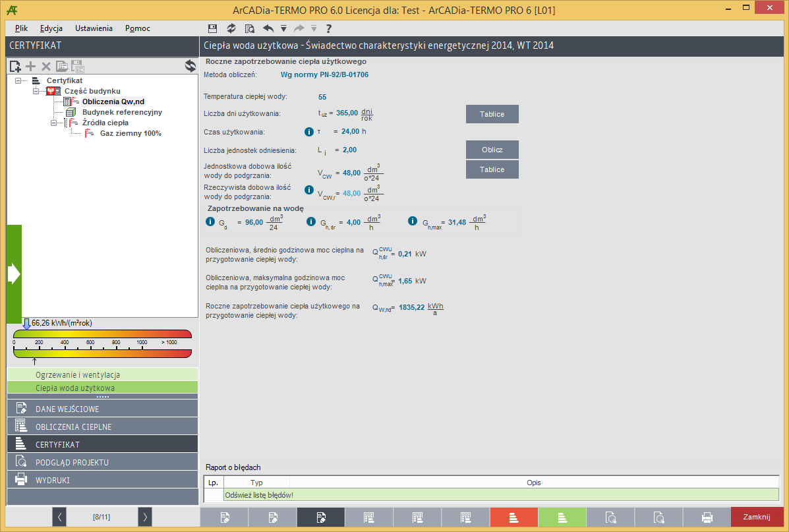Select Budynek referencyjny tree item
The height and width of the screenshot is (532, 789).
(x=123, y=112)
